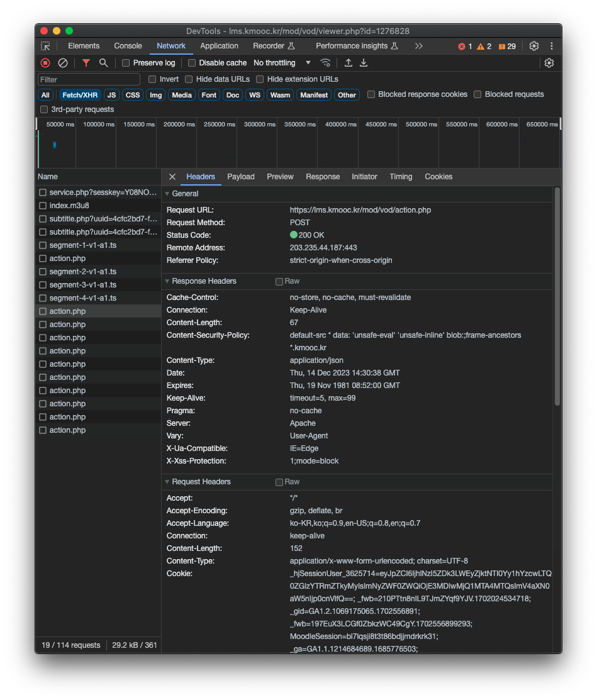Open the Payload tab

(241, 177)
